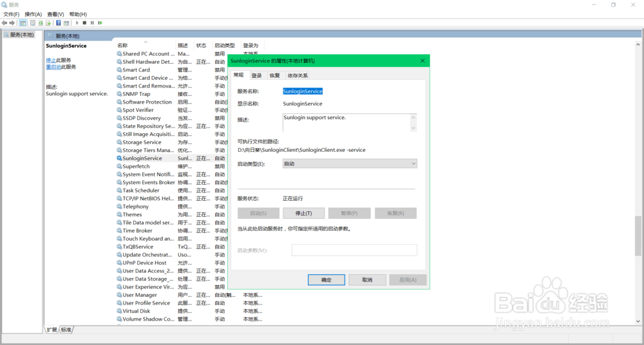Click the gear icon beside Storage Service
This screenshot has width=644, height=345.
(x=119, y=142)
